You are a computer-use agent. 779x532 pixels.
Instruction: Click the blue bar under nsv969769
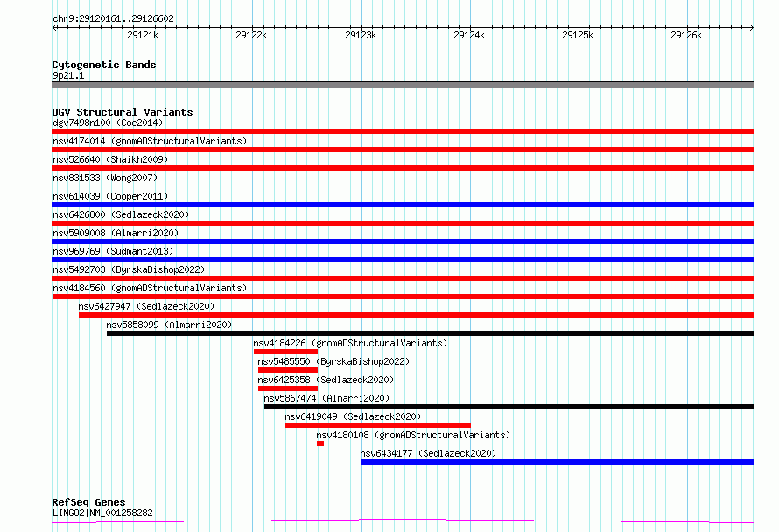click(x=403, y=260)
